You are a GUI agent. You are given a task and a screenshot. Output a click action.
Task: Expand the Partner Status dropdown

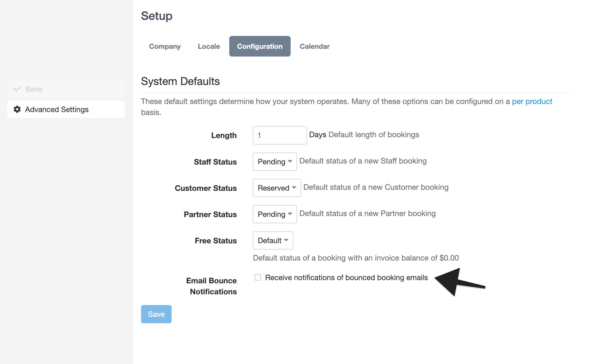(275, 214)
